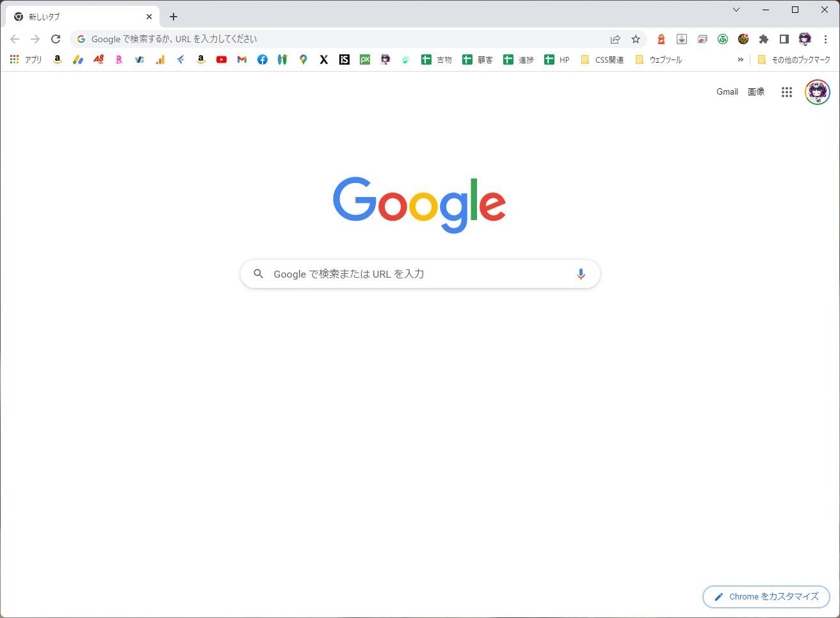This screenshot has height=618, width=840.
Task: Open the YouTube bookmark
Action: [x=222, y=59]
